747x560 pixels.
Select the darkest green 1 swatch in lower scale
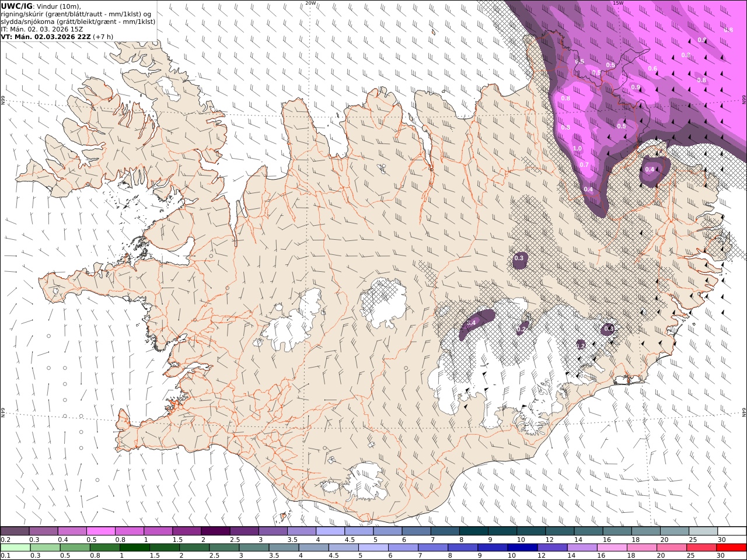pyautogui.click(x=135, y=547)
